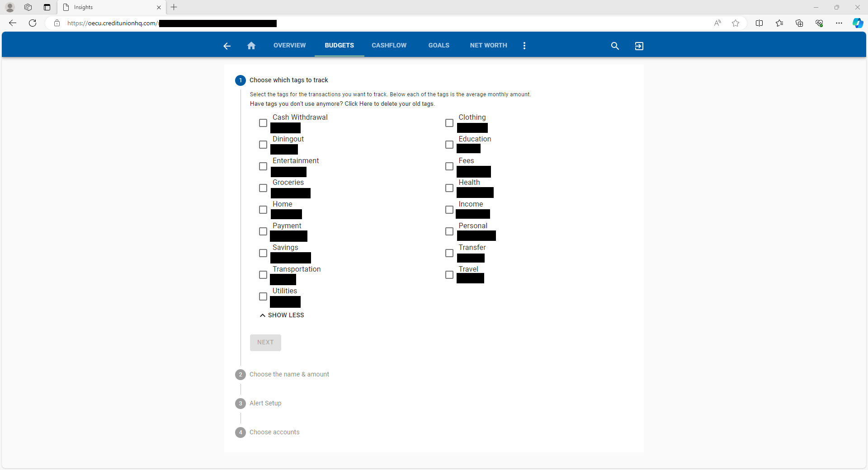This screenshot has width=868, height=470.
Task: Check the Groceries tag checkbox
Action: (x=263, y=188)
